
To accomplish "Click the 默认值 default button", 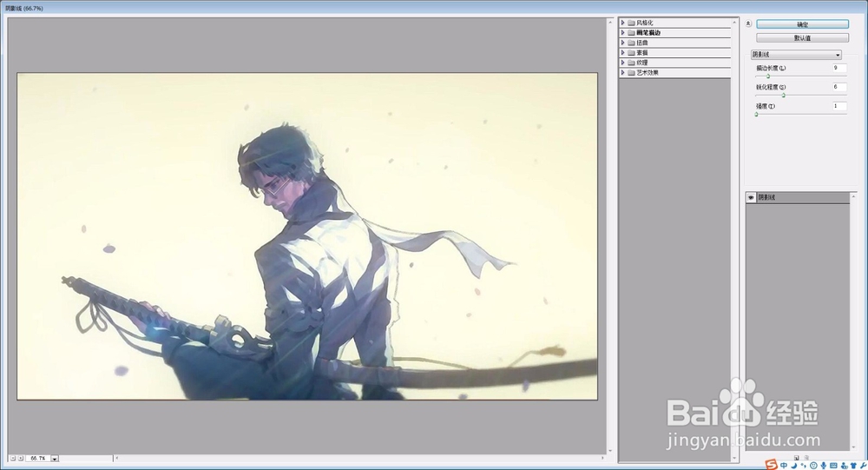I will (802, 38).
